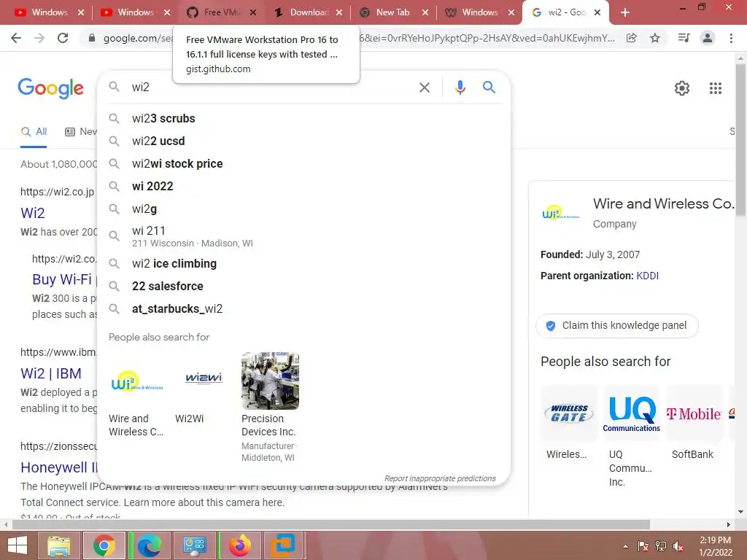
Task: Choose suggestion at_starbucks_wi2
Action: pyautogui.click(x=304, y=308)
